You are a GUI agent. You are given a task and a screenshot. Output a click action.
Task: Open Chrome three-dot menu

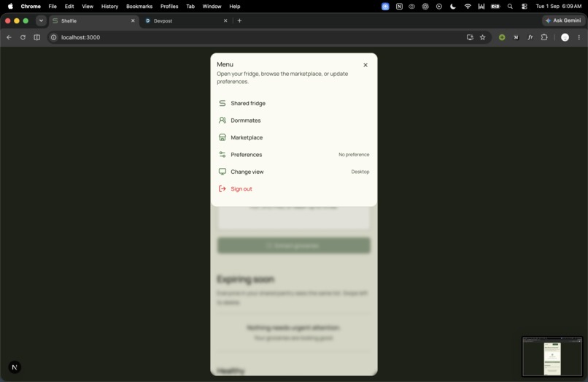pyautogui.click(x=579, y=37)
